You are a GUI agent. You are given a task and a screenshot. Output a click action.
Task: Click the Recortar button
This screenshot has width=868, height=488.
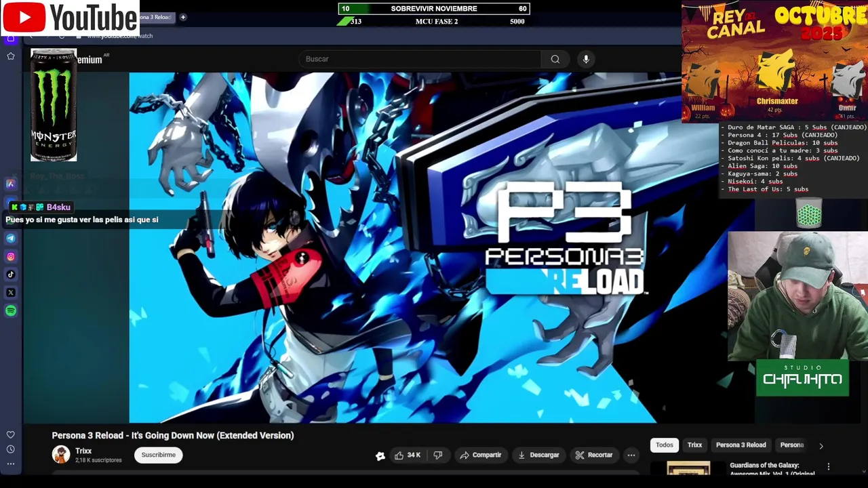[593, 455]
